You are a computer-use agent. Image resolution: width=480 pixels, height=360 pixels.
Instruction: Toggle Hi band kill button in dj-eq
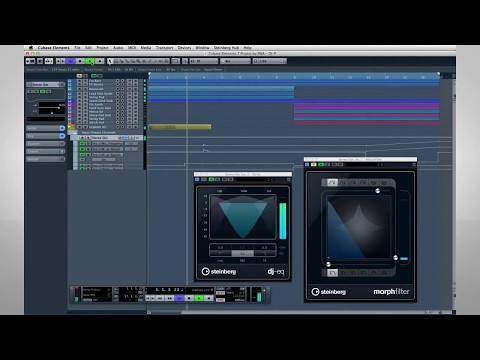click(264, 254)
